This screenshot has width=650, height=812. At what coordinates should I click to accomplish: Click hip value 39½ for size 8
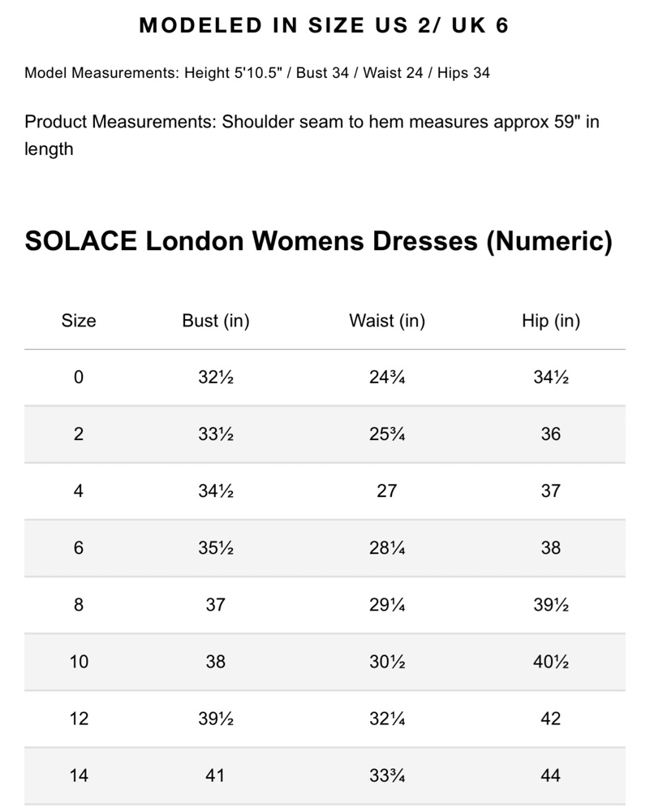[x=551, y=605]
